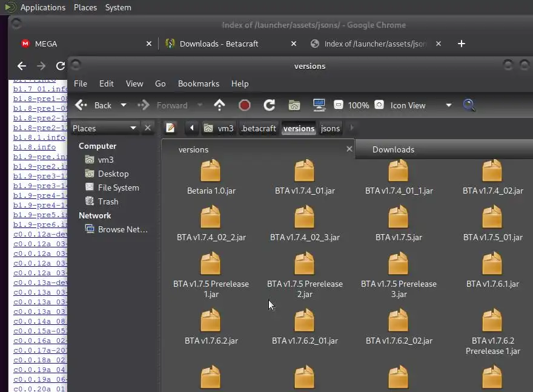Open the Help menu

coord(240,84)
